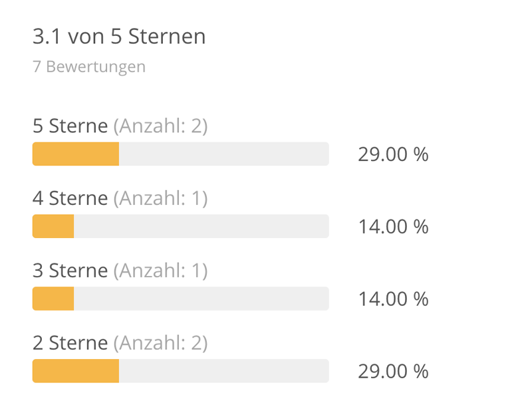Select the '3 Sterne' rating label
The image size is (532, 399).
click(x=70, y=271)
